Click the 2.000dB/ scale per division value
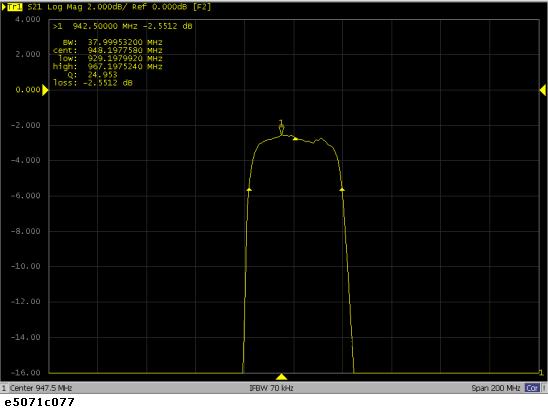Screen dimensions: 548x410 click(107, 7)
